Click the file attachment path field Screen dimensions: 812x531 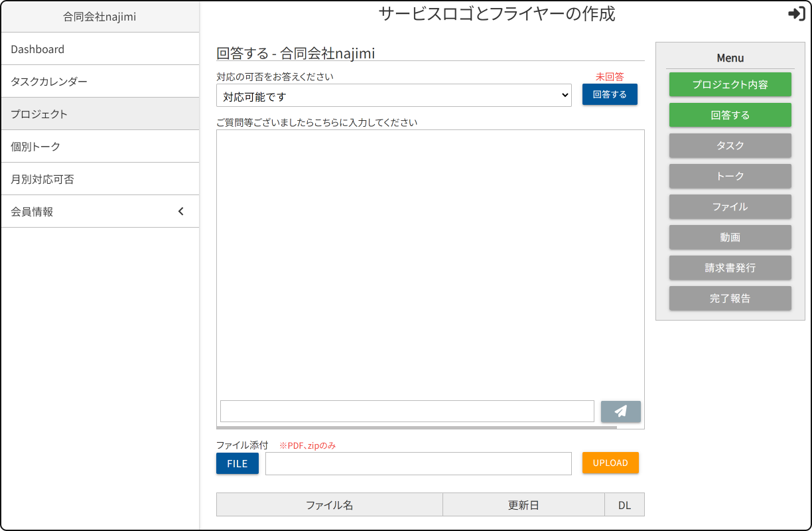[418, 463]
